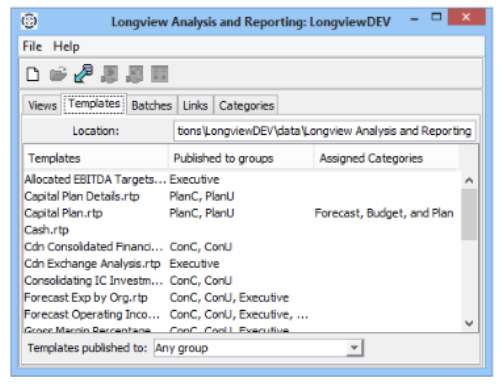Switch to the Views tab

42,106
